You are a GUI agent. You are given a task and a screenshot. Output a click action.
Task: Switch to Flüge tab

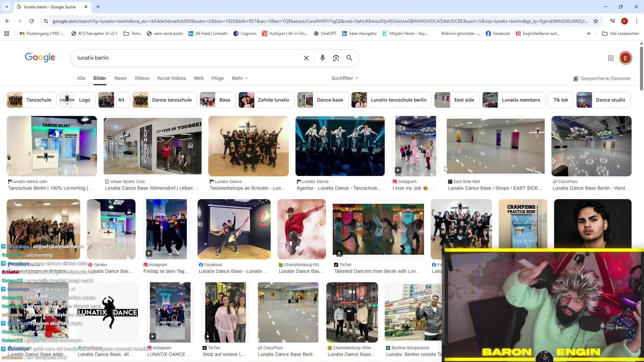(217, 78)
